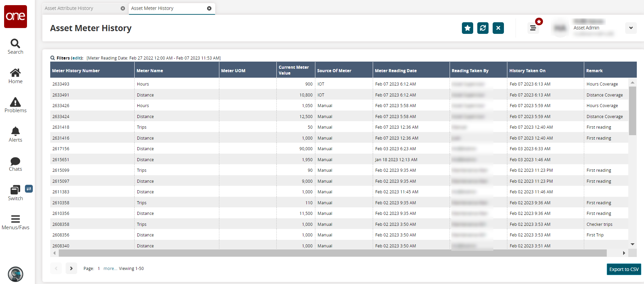
Task: Click meter value 12,500 cell
Action: click(x=306, y=117)
